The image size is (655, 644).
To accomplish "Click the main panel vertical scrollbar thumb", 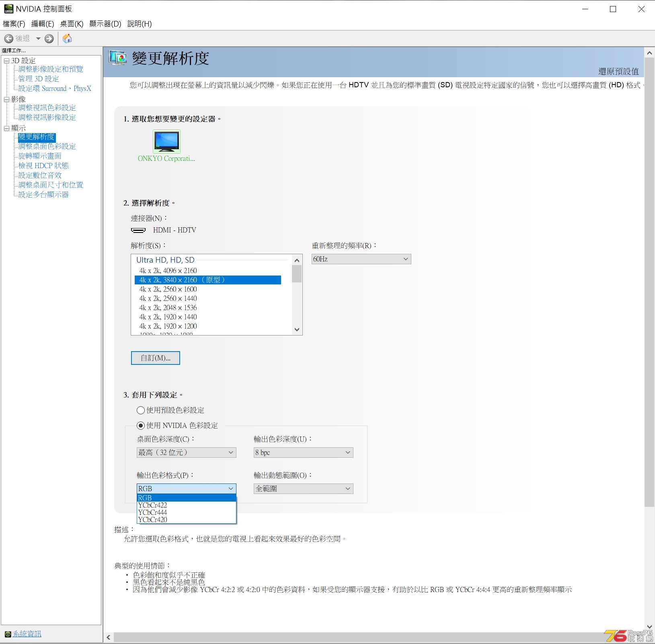I will pyautogui.click(x=649, y=282).
